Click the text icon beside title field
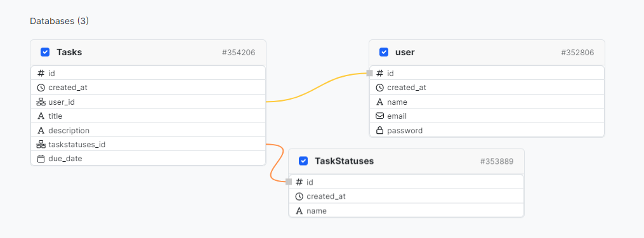 pos(41,116)
